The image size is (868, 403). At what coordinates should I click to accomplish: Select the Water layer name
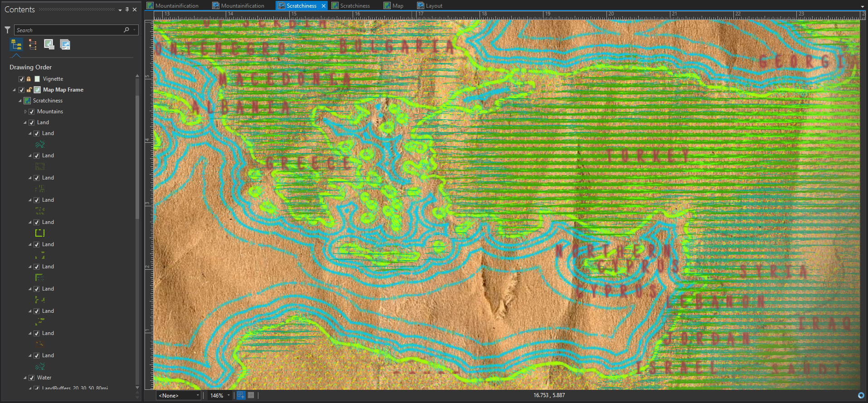point(44,378)
